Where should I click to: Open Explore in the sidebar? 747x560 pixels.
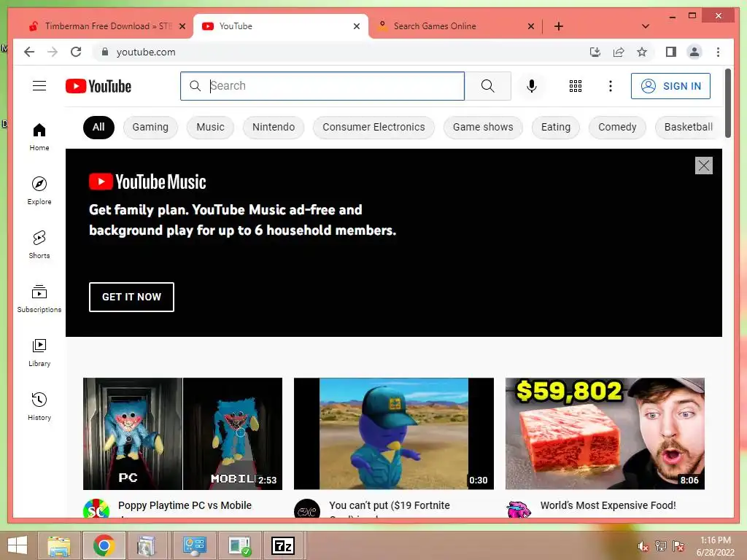[x=39, y=190]
